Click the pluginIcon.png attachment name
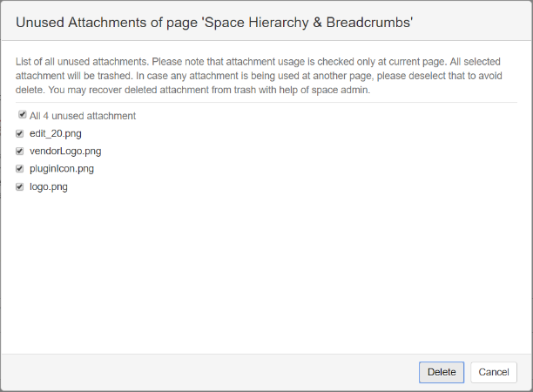 pyautogui.click(x=62, y=169)
